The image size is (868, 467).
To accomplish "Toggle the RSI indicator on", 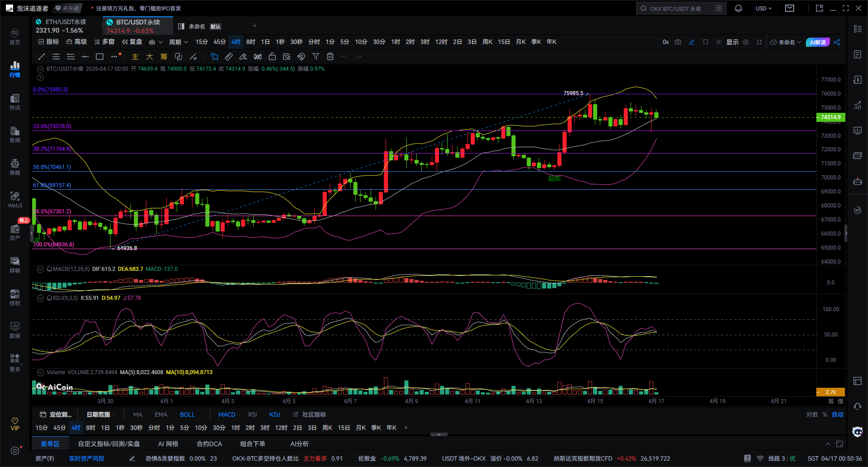I will (252, 414).
